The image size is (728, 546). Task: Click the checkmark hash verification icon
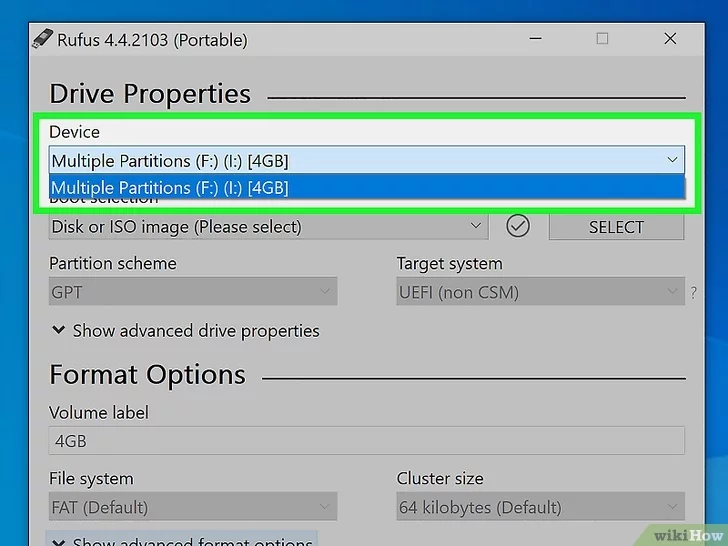click(518, 227)
